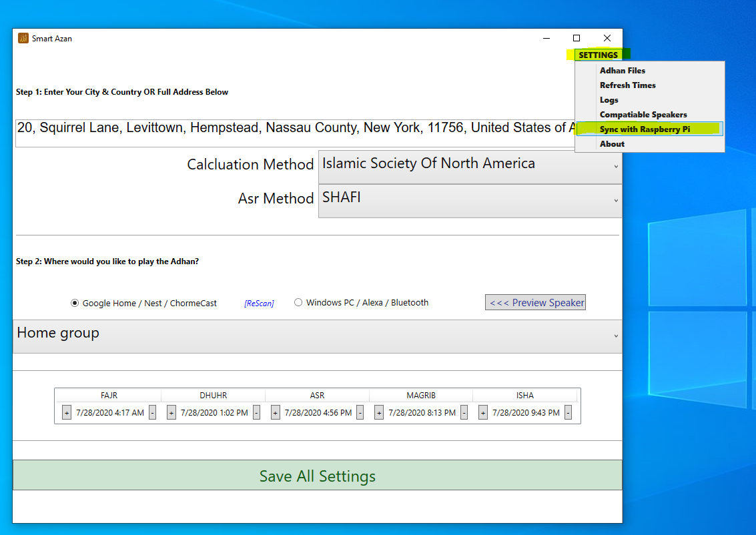This screenshot has width=756, height=535.
Task: Expand the Calculation Method dropdown
Action: 470,167
